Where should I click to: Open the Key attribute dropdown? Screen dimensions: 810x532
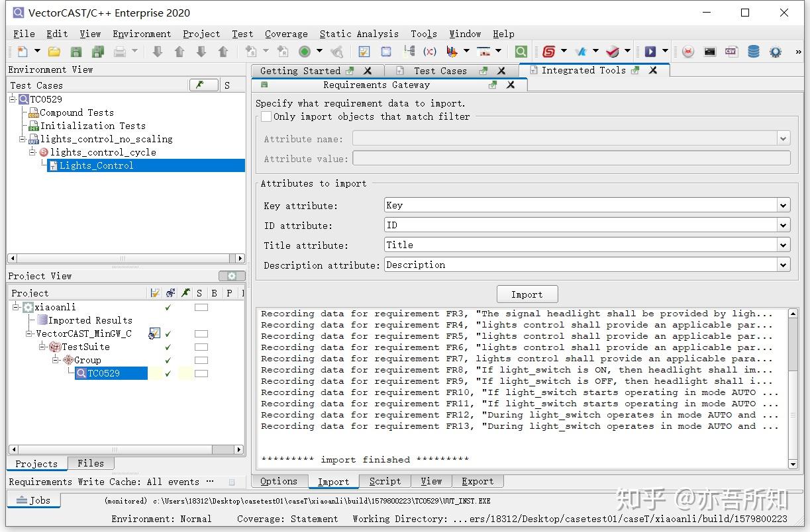pos(784,206)
